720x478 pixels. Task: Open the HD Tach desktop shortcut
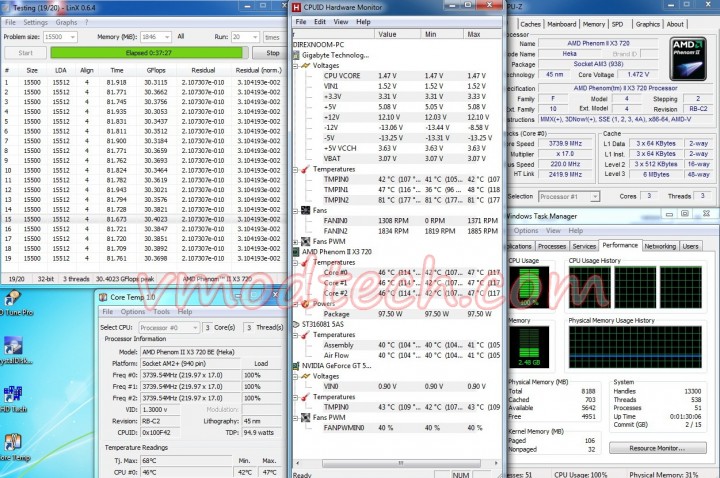(x=13, y=399)
